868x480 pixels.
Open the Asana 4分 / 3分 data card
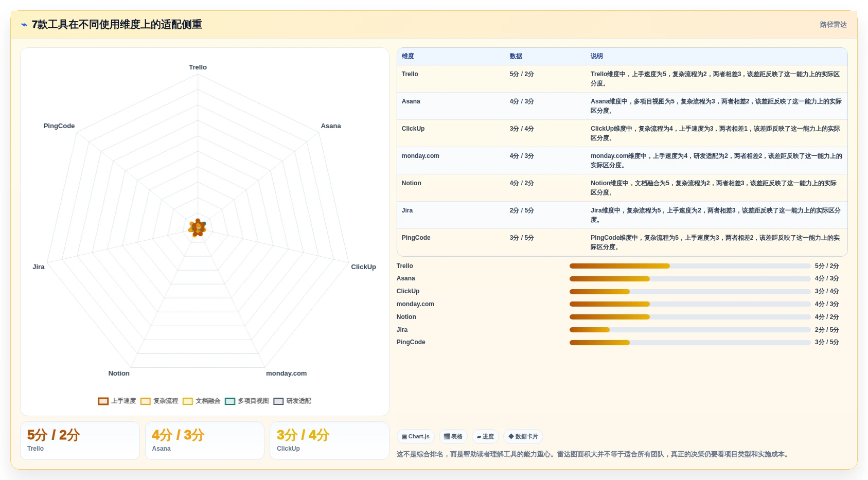click(205, 441)
